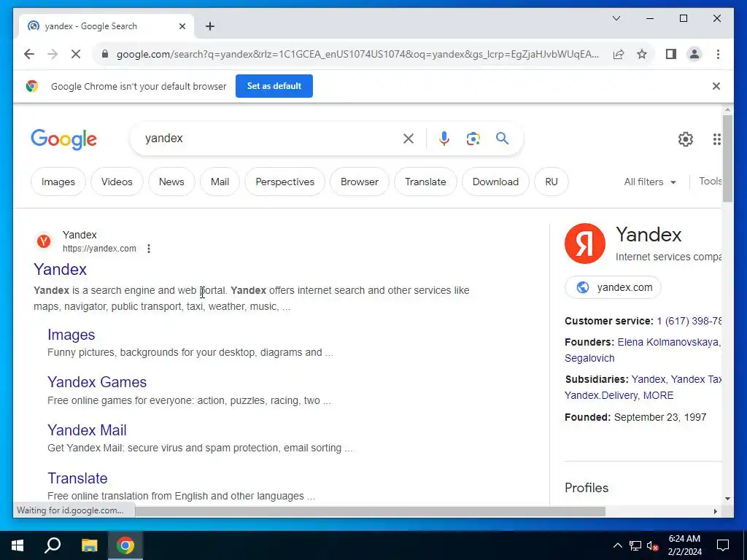Select the News filter chip
This screenshot has width=747, height=560.
tap(171, 182)
